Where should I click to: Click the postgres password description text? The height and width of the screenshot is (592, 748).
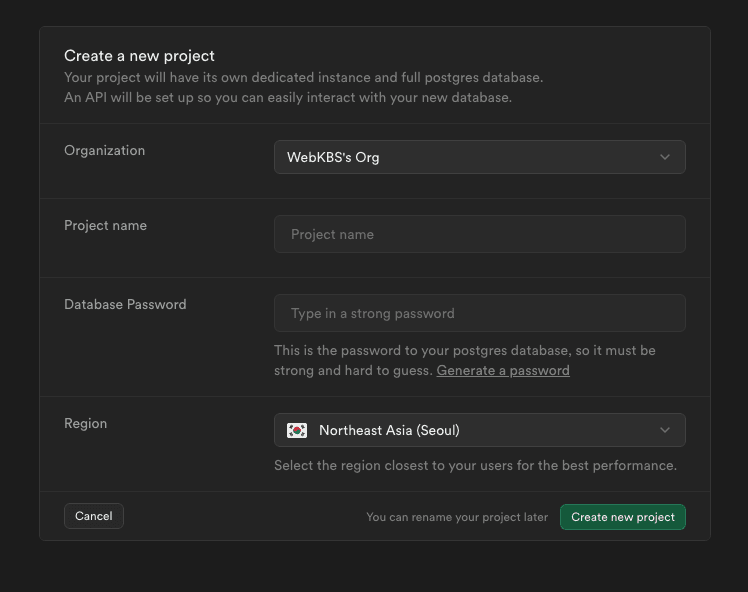465,351
